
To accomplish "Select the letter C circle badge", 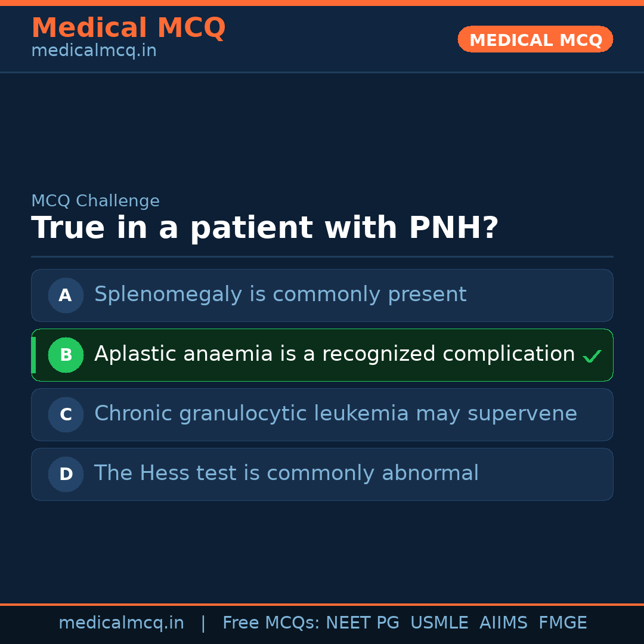I will [66, 414].
